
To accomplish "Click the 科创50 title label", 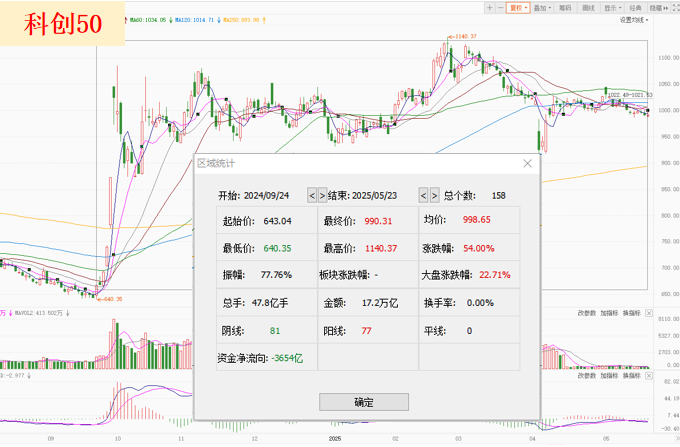I will tap(63, 24).
